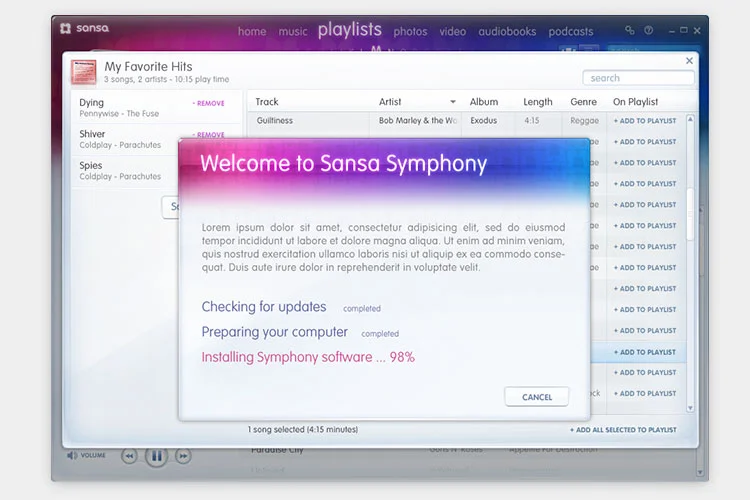This screenshot has height=500, width=750.
Task: Remove Shiver from the playlist
Action: pyautogui.click(x=209, y=134)
